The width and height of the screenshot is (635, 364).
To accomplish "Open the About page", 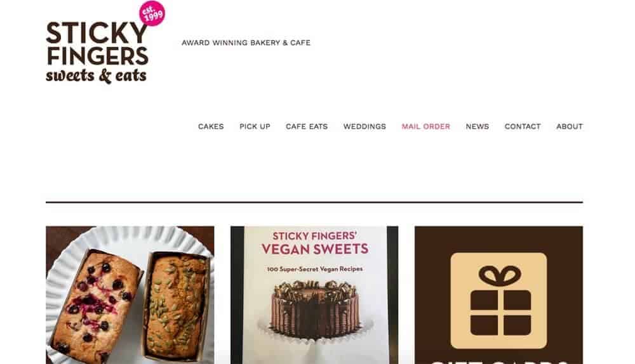I will (570, 127).
